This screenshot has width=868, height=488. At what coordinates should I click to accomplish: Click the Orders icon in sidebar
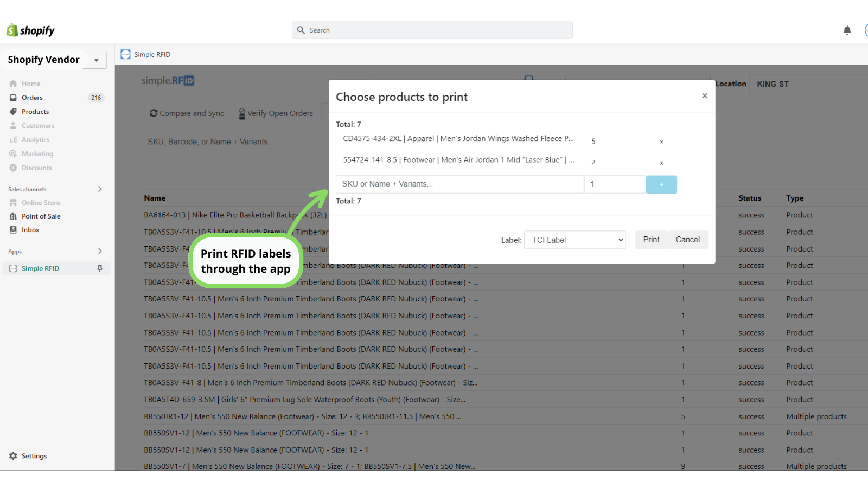coord(13,98)
